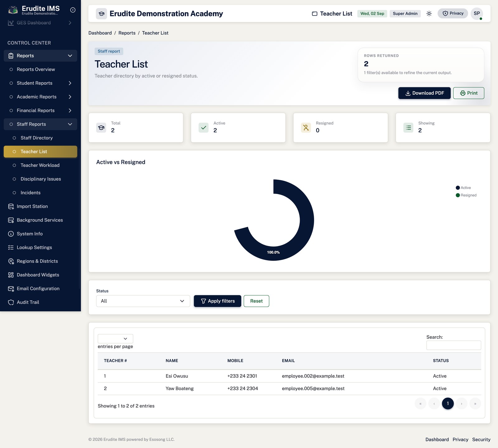Click the Regions & Districts icon
Image resolution: width=498 pixels, height=448 pixels.
tap(11, 261)
